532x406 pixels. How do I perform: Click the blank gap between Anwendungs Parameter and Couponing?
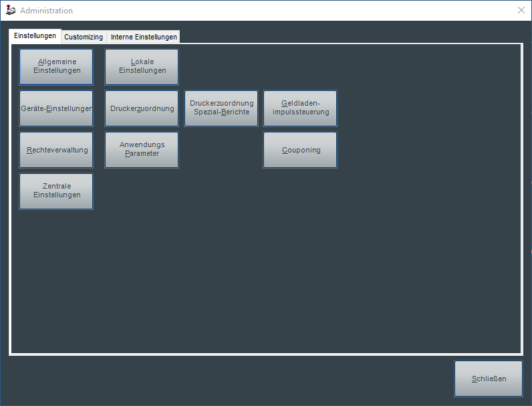[221, 150]
